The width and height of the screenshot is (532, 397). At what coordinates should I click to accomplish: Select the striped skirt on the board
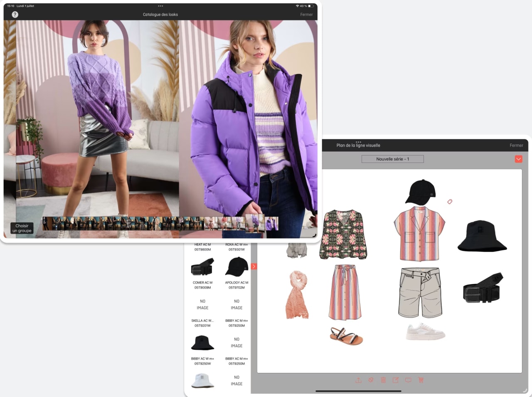(345, 292)
